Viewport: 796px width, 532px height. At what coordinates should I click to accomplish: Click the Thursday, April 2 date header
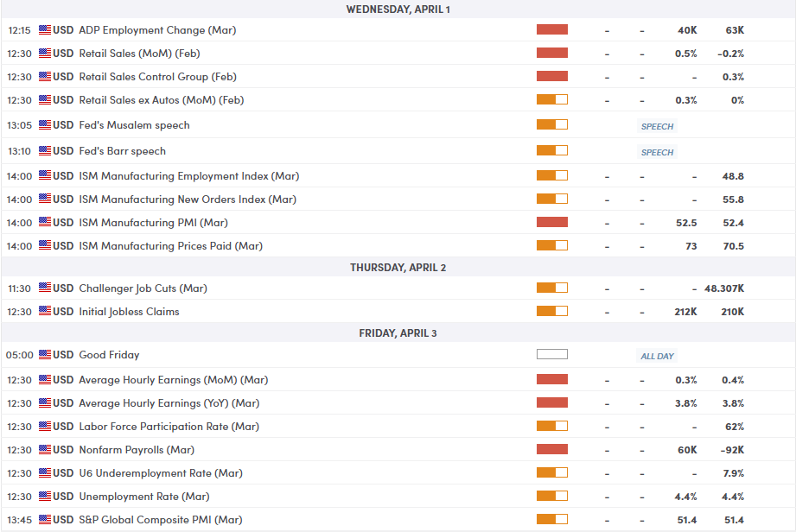(398, 267)
